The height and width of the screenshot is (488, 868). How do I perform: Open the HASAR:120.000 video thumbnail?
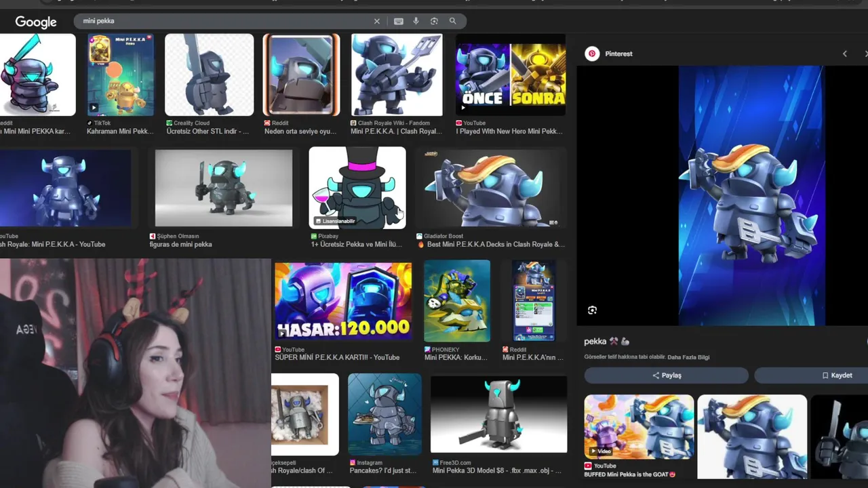point(343,301)
